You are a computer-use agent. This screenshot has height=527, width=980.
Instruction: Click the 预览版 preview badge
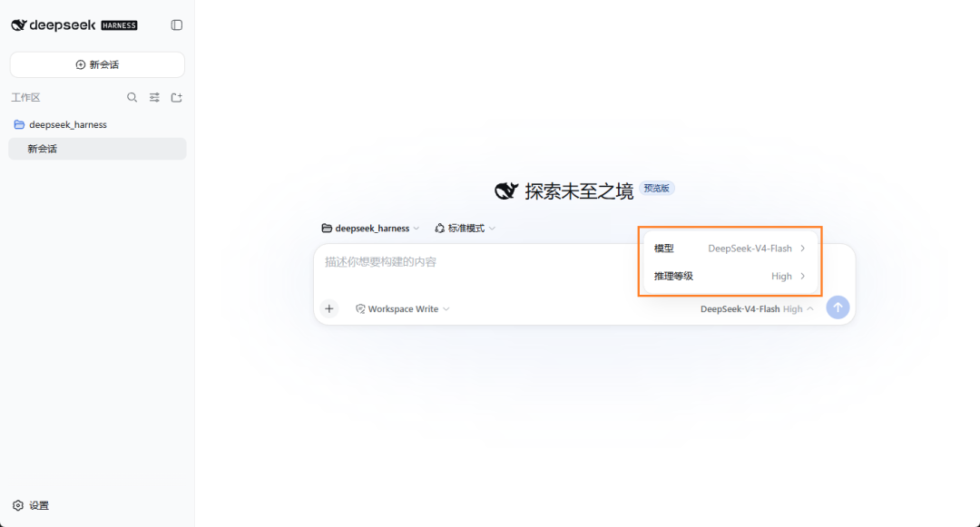[657, 189]
